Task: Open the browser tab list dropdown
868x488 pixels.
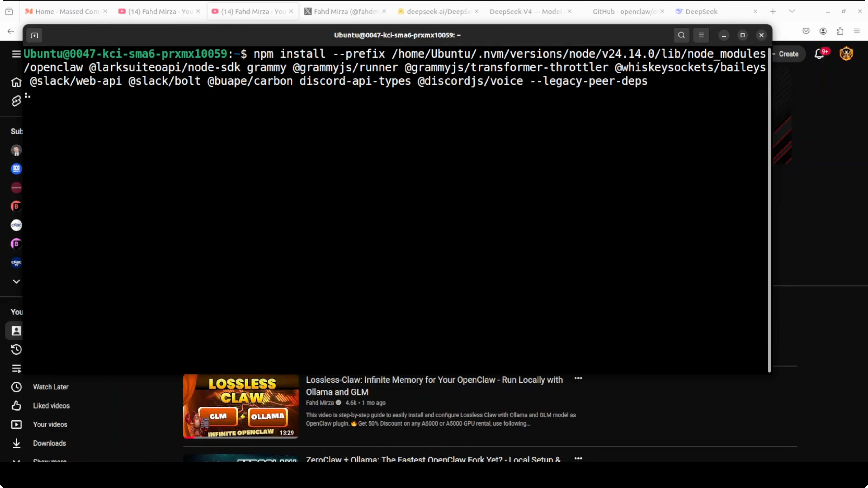Action: pos(792,12)
